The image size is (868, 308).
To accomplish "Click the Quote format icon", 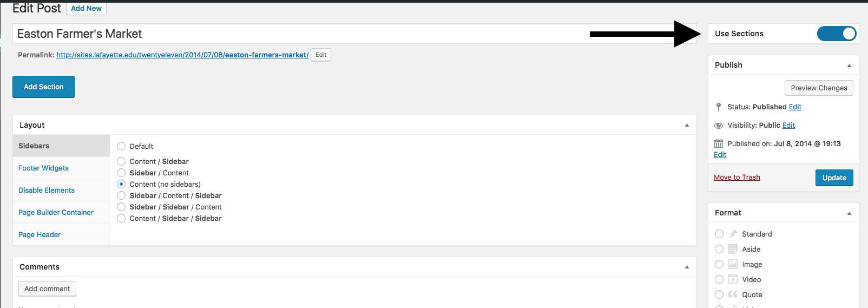I will [x=733, y=294].
